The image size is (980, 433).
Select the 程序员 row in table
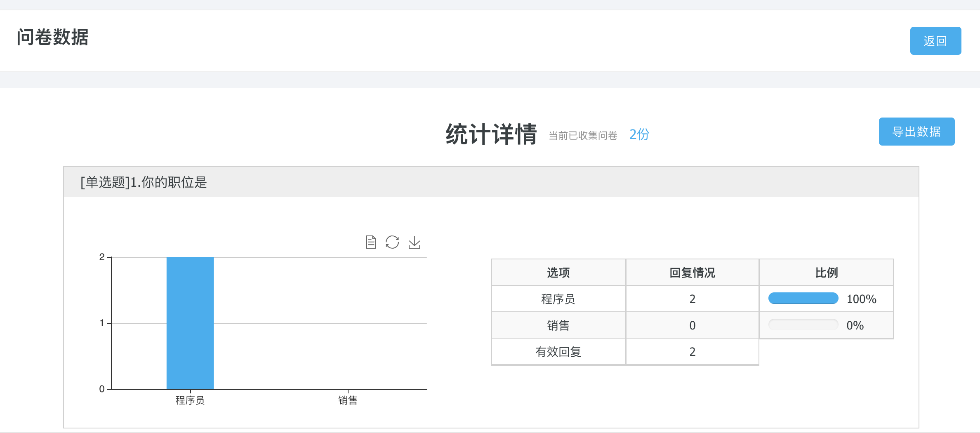(x=558, y=299)
